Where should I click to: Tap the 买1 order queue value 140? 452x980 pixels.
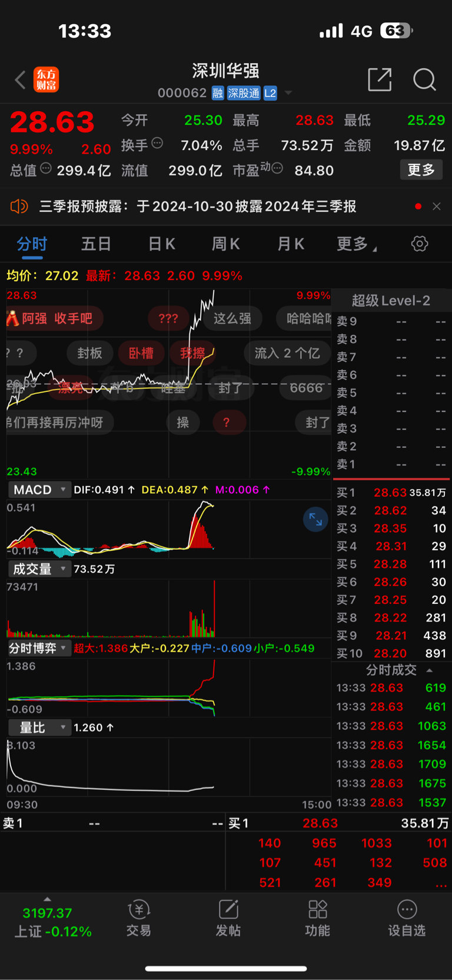[270, 843]
